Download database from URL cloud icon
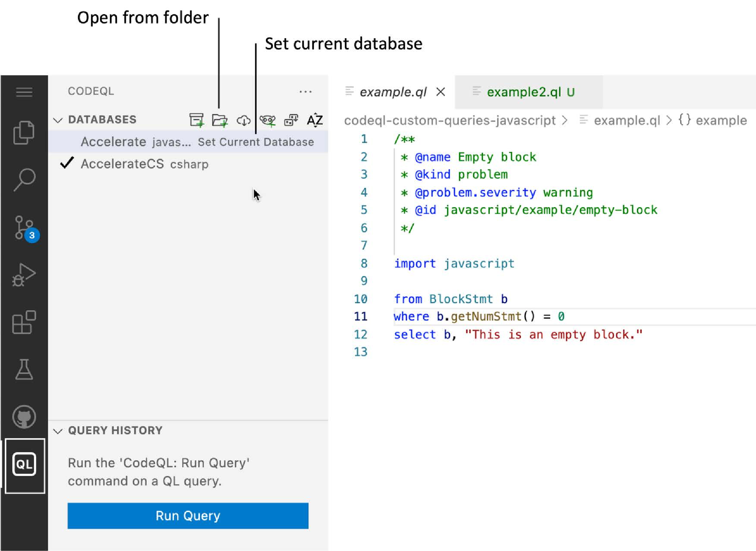The height and width of the screenshot is (551, 756). click(x=244, y=120)
